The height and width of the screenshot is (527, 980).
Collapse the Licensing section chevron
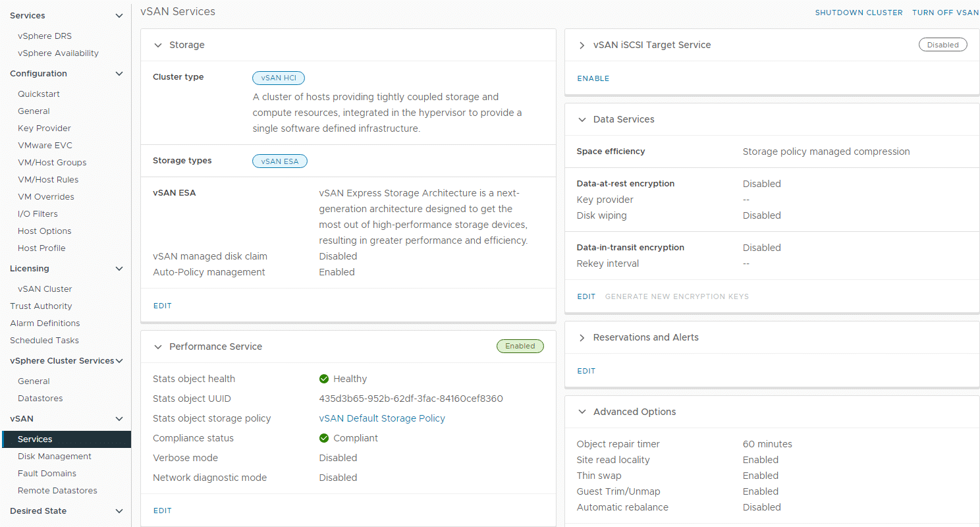[119, 269]
